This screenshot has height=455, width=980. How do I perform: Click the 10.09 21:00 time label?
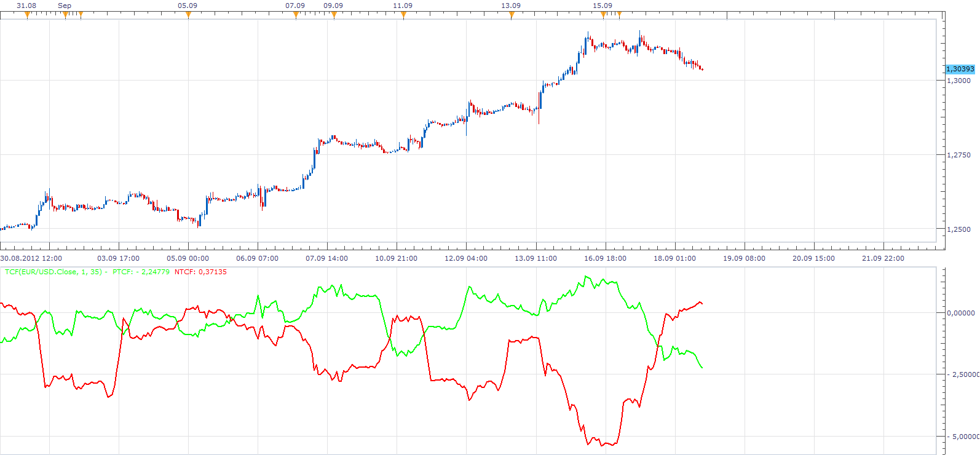point(397,258)
